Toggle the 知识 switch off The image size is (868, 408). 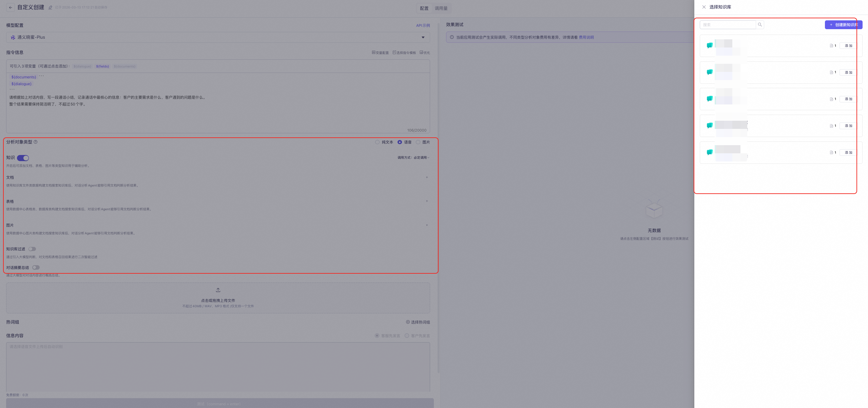23,158
